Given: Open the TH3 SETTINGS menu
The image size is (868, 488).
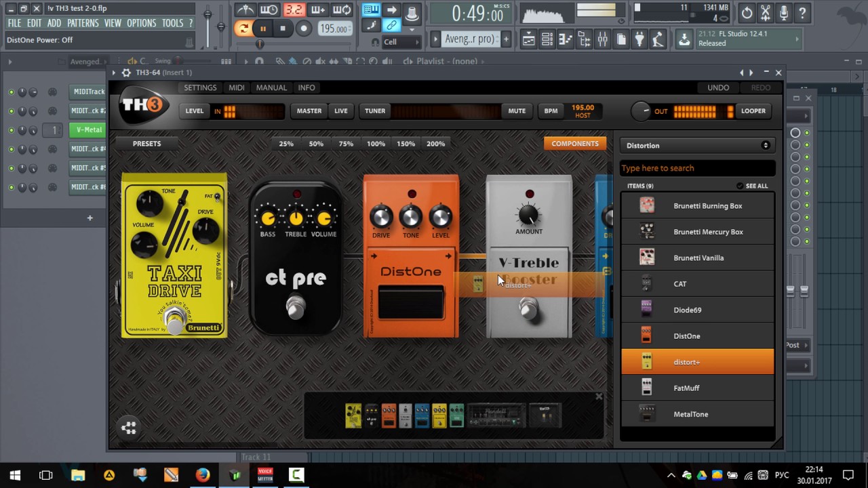Looking at the screenshot, I should pyautogui.click(x=200, y=87).
